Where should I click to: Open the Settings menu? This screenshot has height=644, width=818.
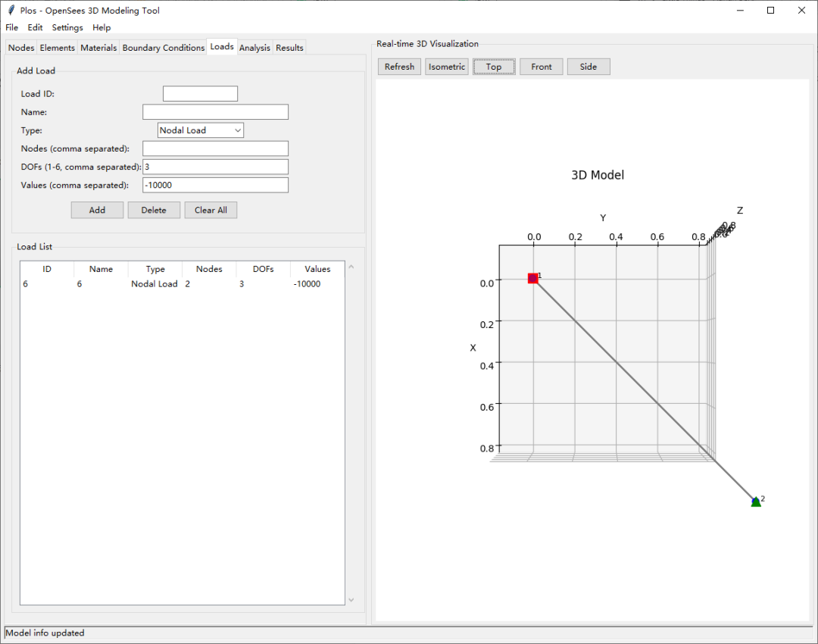[x=67, y=28]
